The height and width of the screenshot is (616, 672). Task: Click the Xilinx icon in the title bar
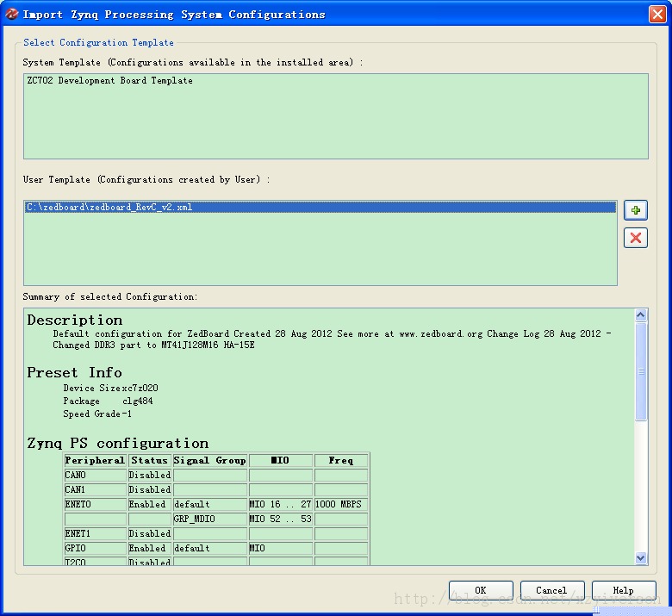pos(11,14)
